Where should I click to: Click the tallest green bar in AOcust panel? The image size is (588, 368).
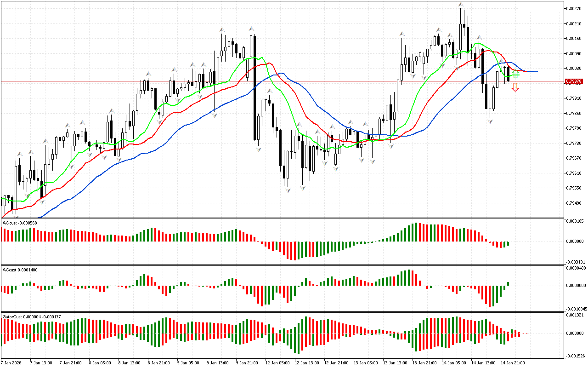(x=417, y=232)
